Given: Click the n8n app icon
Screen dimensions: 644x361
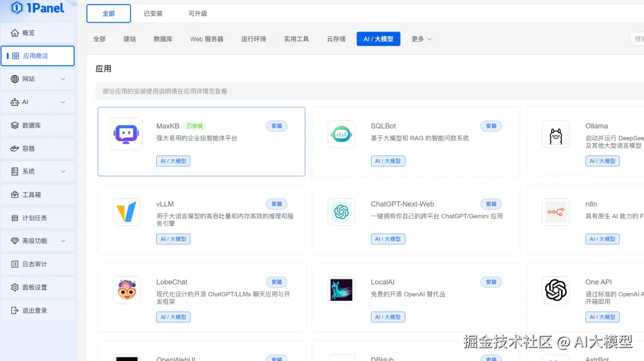Looking at the screenshot, I should 555,212.
